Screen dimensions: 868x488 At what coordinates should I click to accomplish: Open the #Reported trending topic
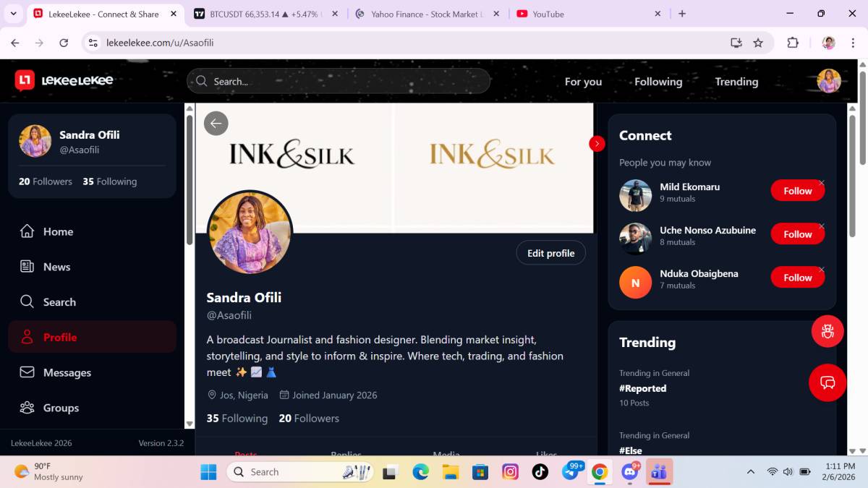click(642, 388)
